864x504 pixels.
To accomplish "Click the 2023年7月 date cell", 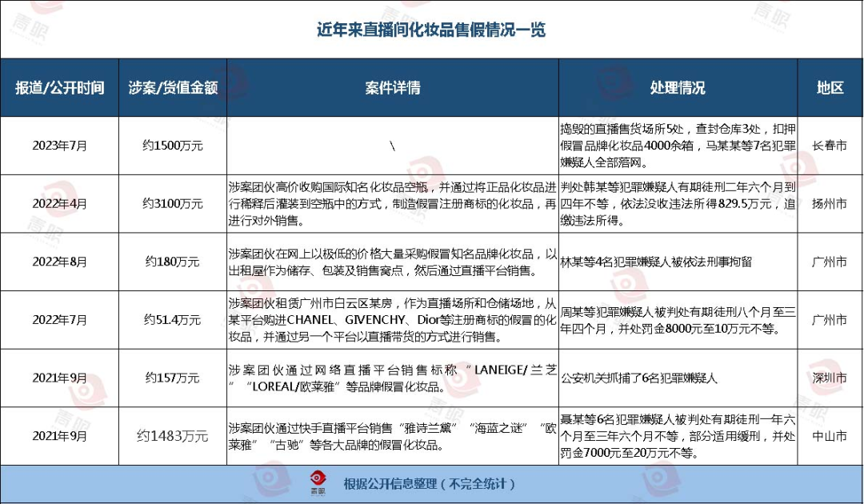I will coord(60,146).
